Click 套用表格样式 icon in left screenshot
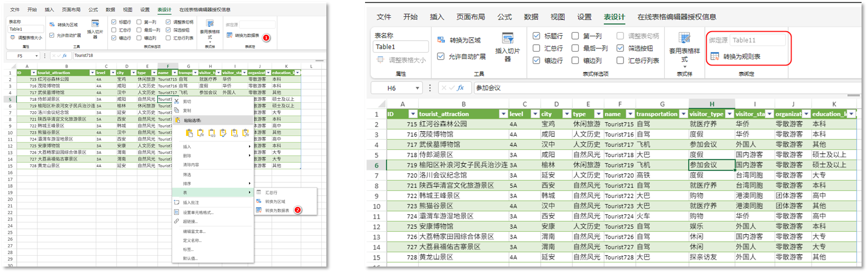This screenshot has height=273, width=868. click(x=210, y=24)
